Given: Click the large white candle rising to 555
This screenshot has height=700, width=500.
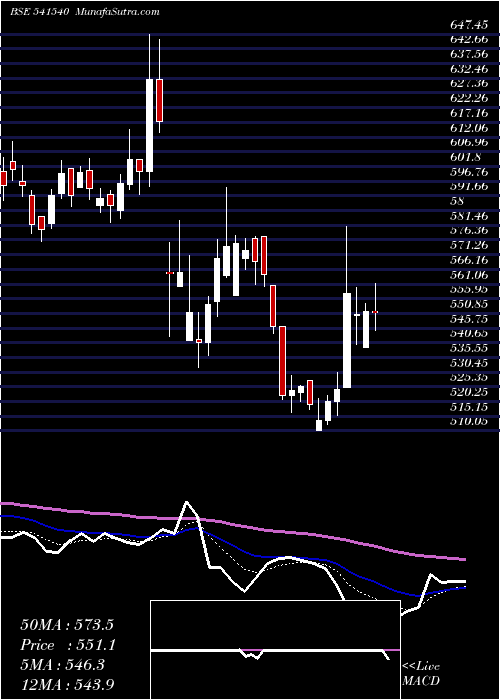Looking at the screenshot, I should pos(347,340).
